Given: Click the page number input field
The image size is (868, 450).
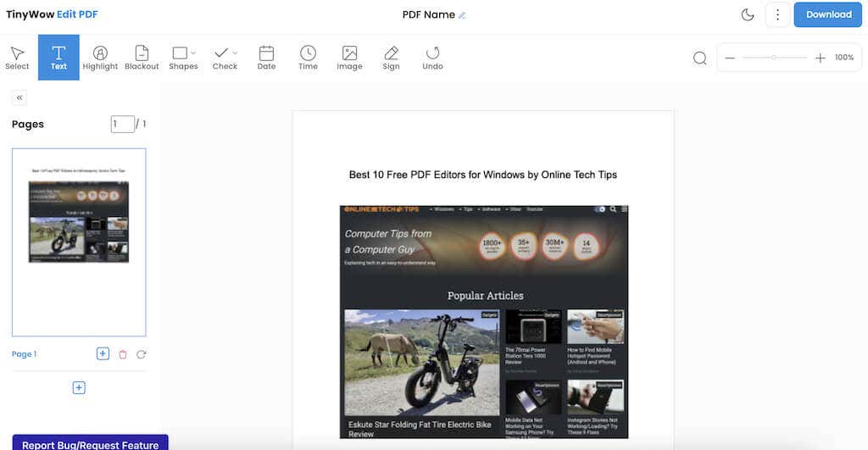Looking at the screenshot, I should (x=122, y=124).
